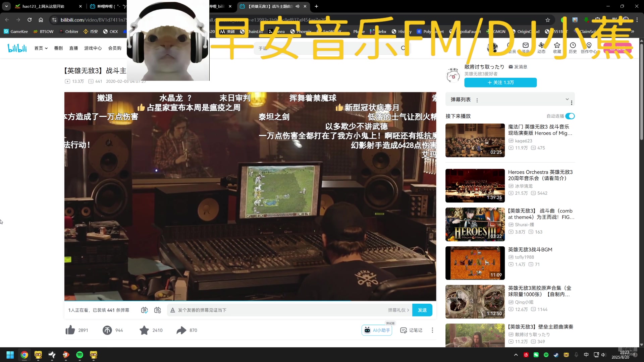Open BTSOW bookmark
The width and height of the screenshot is (644, 362).
click(x=43, y=32)
